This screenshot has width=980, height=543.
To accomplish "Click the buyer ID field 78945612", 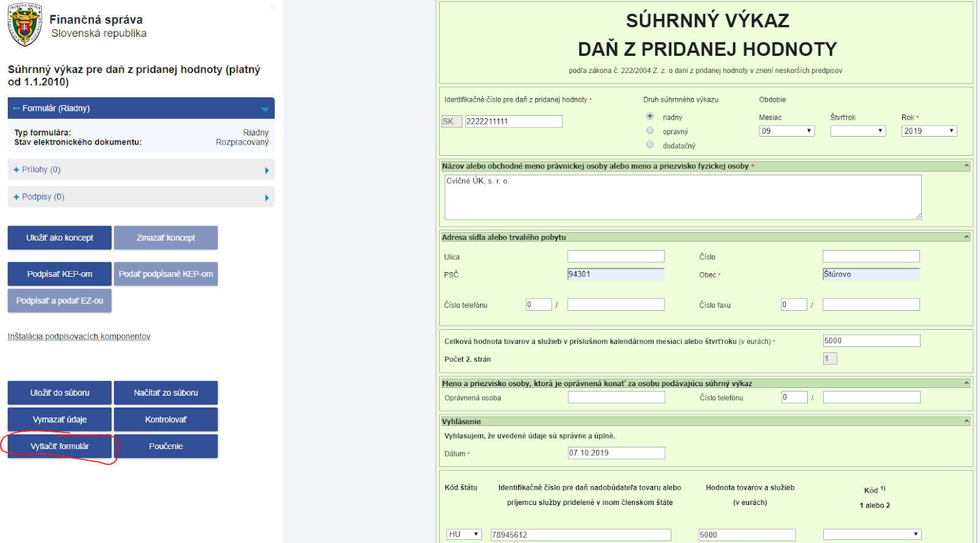I will click(581, 535).
